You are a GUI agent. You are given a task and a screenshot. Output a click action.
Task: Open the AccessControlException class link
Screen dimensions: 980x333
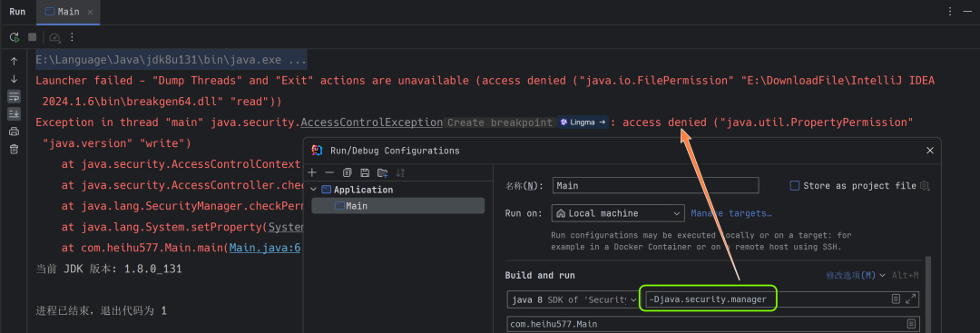pos(371,122)
